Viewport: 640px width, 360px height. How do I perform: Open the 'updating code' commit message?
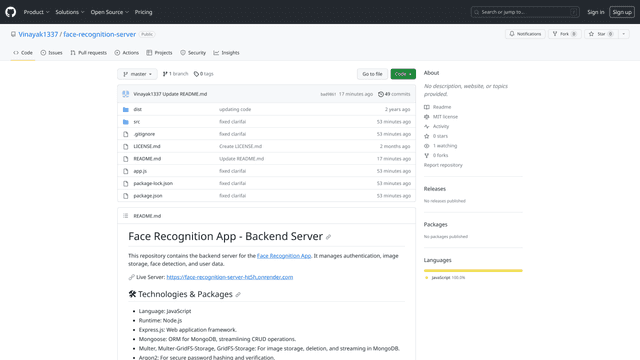tap(235, 109)
